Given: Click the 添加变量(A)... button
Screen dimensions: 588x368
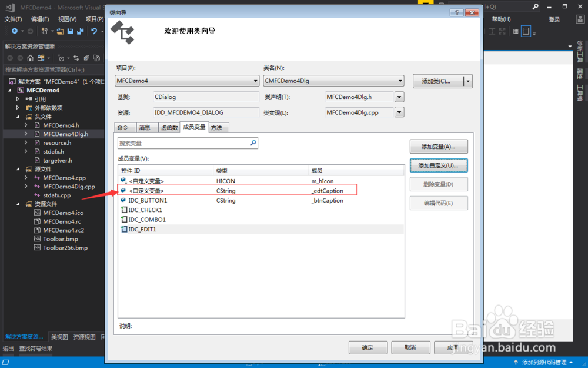Looking at the screenshot, I should 439,147.
